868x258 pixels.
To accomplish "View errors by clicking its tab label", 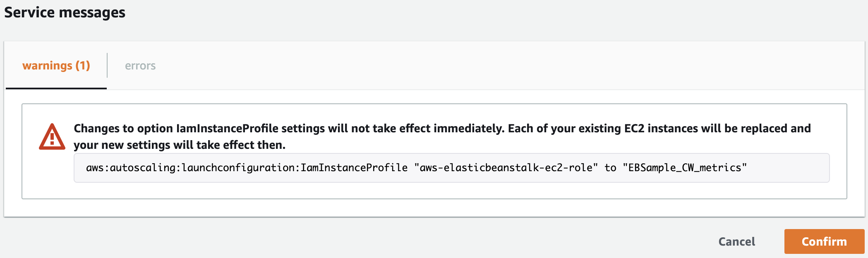I will click(140, 65).
